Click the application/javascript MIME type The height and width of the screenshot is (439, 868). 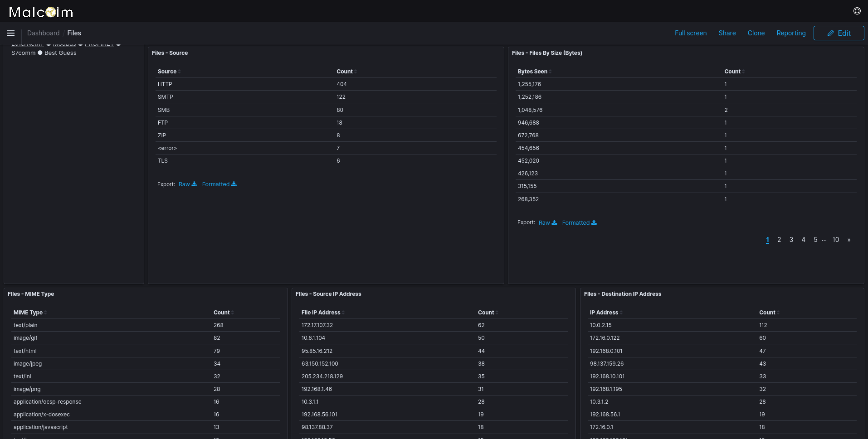point(41,427)
